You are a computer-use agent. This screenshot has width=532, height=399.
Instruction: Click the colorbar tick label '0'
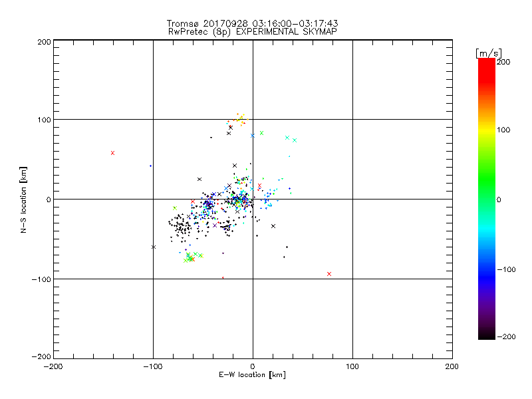(499, 199)
